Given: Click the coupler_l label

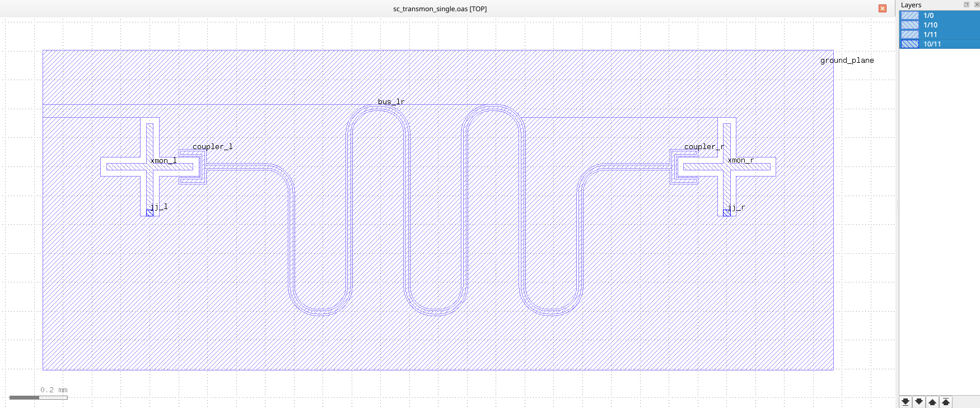Looking at the screenshot, I should pyautogui.click(x=212, y=147).
